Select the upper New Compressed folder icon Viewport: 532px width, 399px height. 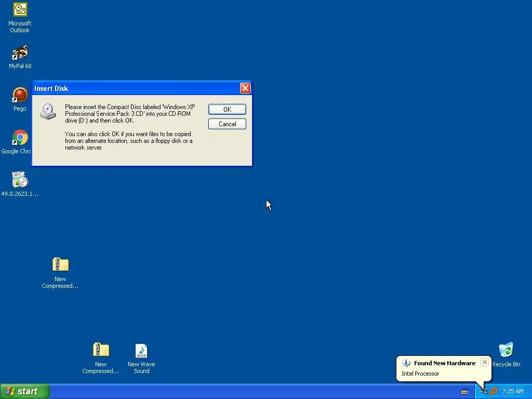60,273
